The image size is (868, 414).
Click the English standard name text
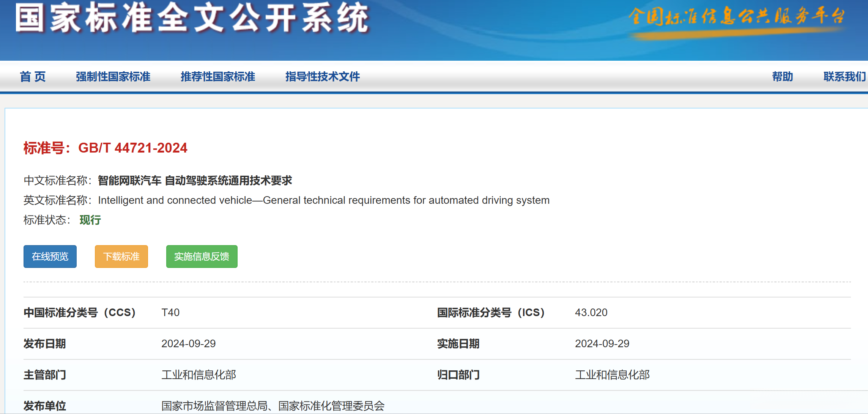coord(323,200)
